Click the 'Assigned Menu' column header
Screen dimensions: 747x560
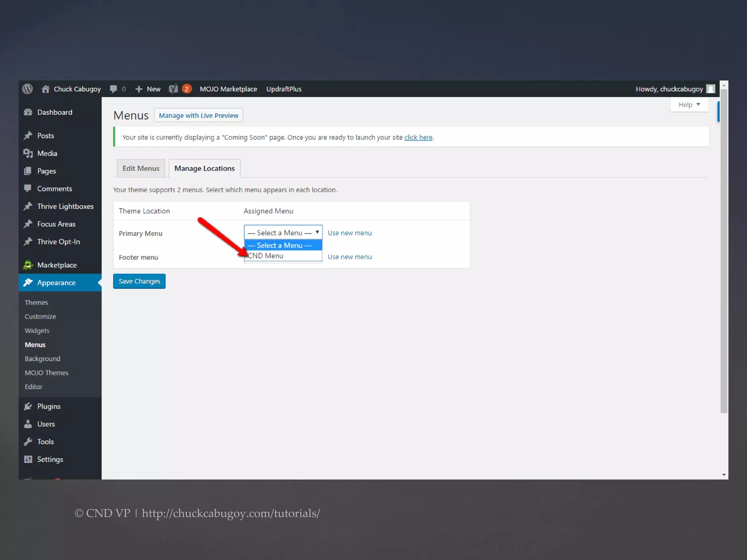268,211
